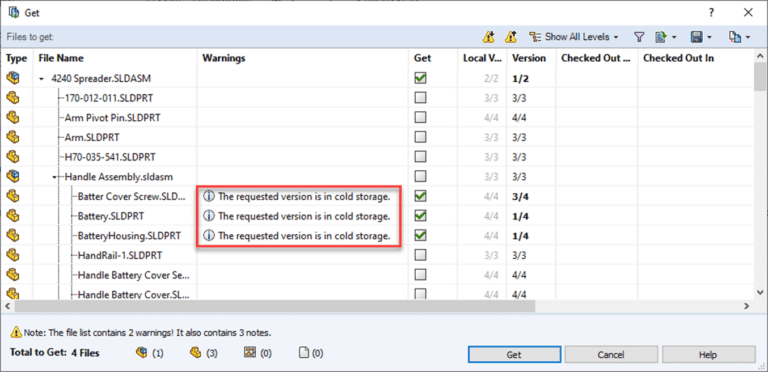This screenshot has width=768, height=372.
Task: Click assembly icon for Handle Assembly row
Action: (x=12, y=176)
